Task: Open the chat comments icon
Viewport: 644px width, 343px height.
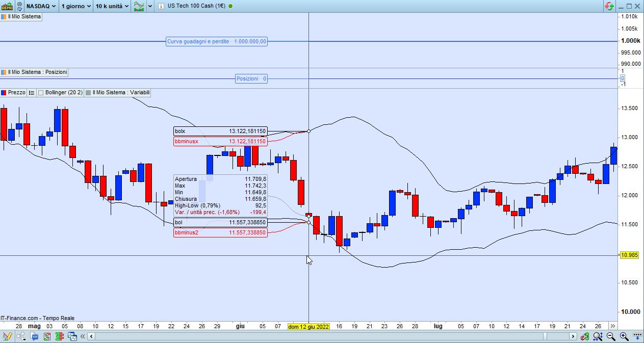Action: point(34,336)
